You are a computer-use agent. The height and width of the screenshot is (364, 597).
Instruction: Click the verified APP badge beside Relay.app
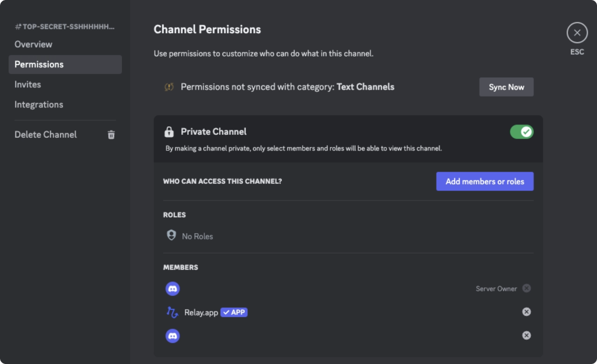(234, 312)
